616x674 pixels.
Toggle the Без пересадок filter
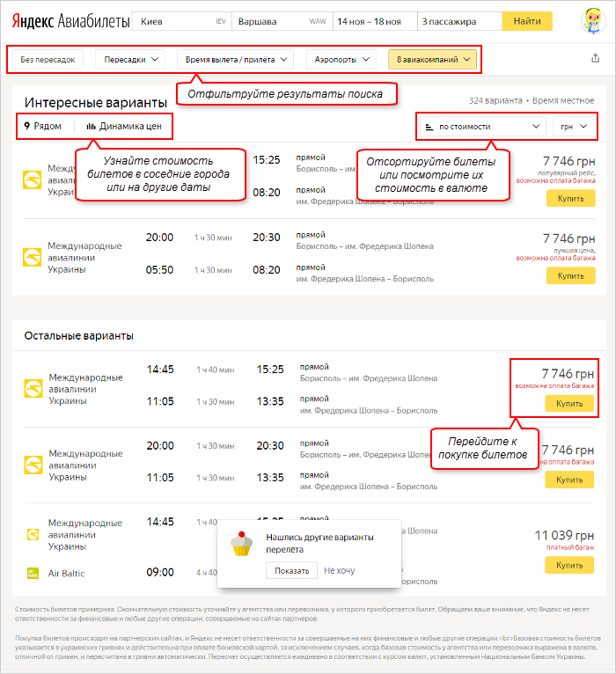[48, 59]
